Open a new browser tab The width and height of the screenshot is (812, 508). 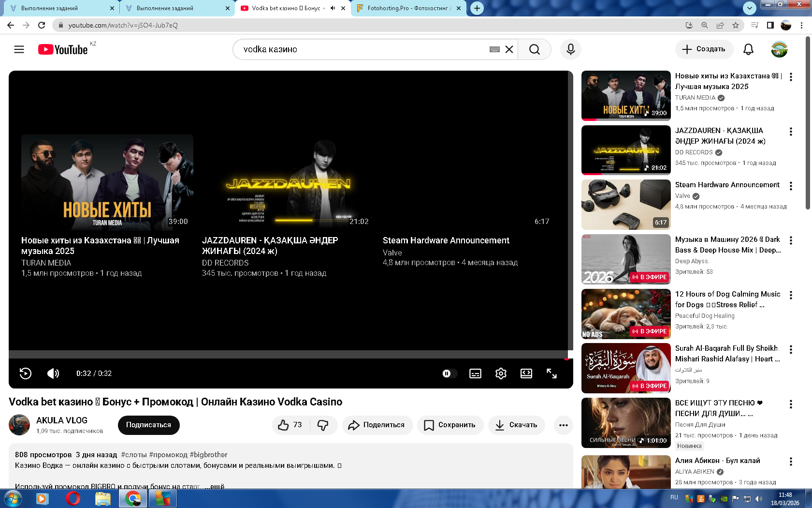coord(477,8)
